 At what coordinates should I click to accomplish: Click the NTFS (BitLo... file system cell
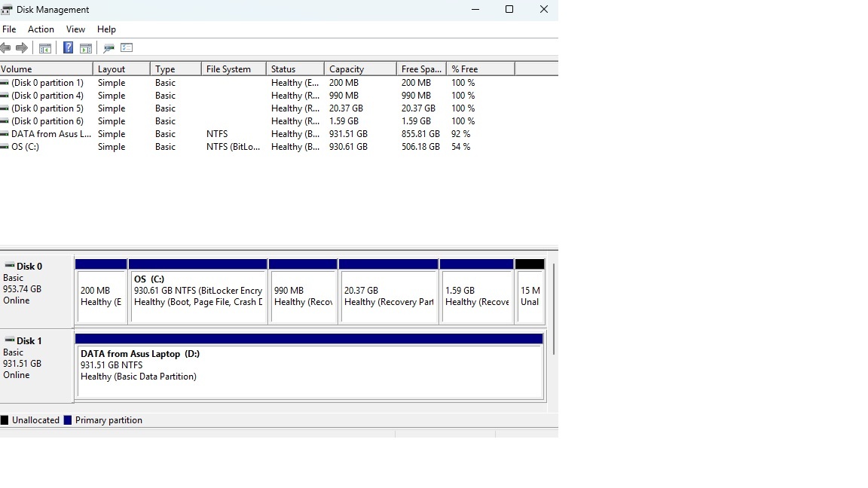click(233, 147)
